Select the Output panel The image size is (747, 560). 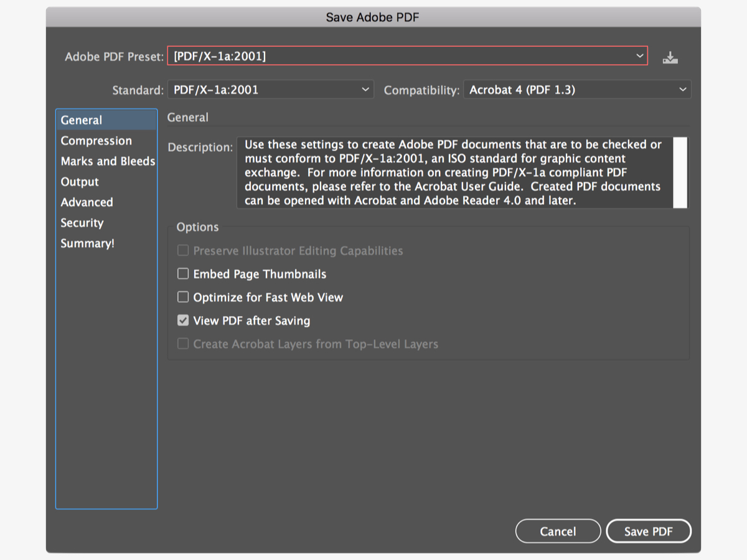point(79,182)
